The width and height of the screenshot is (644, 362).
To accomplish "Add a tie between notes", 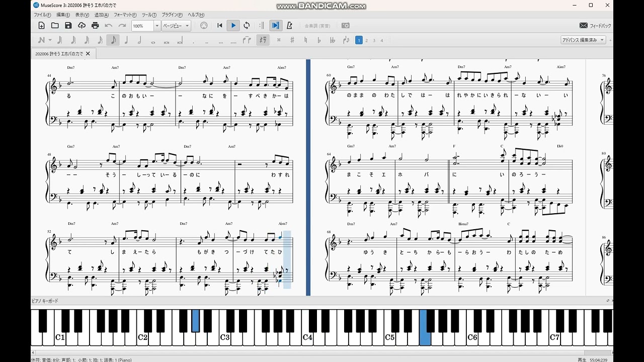I will (247, 40).
